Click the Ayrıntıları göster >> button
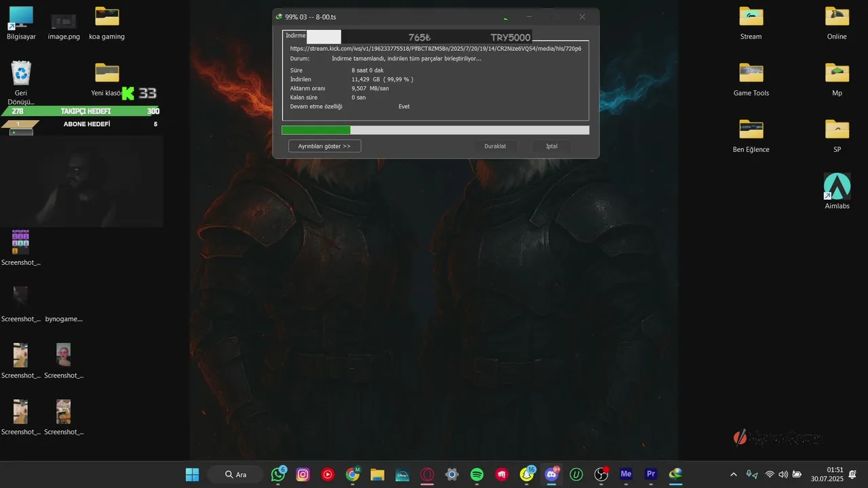 coord(324,146)
